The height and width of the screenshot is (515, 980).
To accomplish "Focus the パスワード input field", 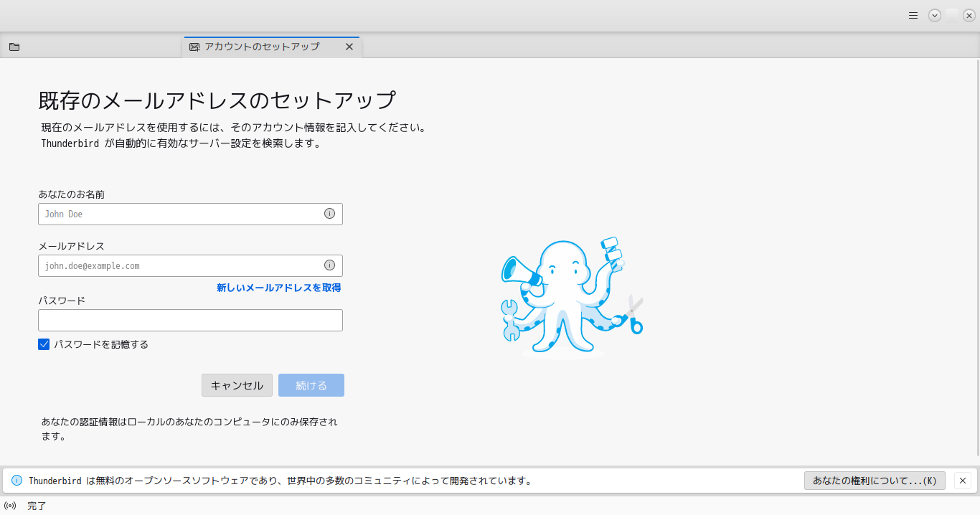I will 190,320.
